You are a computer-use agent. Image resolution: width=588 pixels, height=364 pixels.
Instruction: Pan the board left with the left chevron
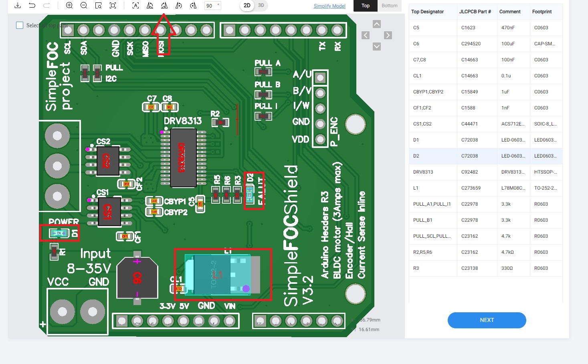366,35
